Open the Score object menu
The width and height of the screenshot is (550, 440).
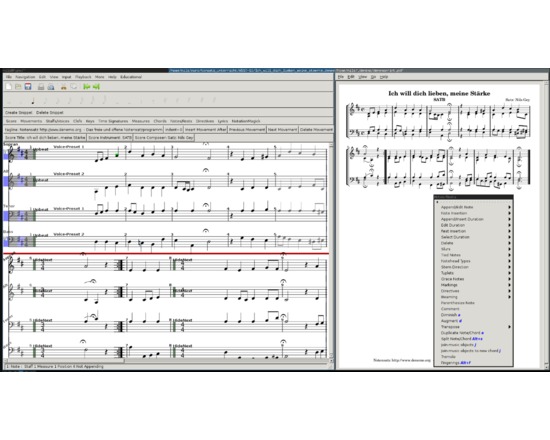(11, 121)
